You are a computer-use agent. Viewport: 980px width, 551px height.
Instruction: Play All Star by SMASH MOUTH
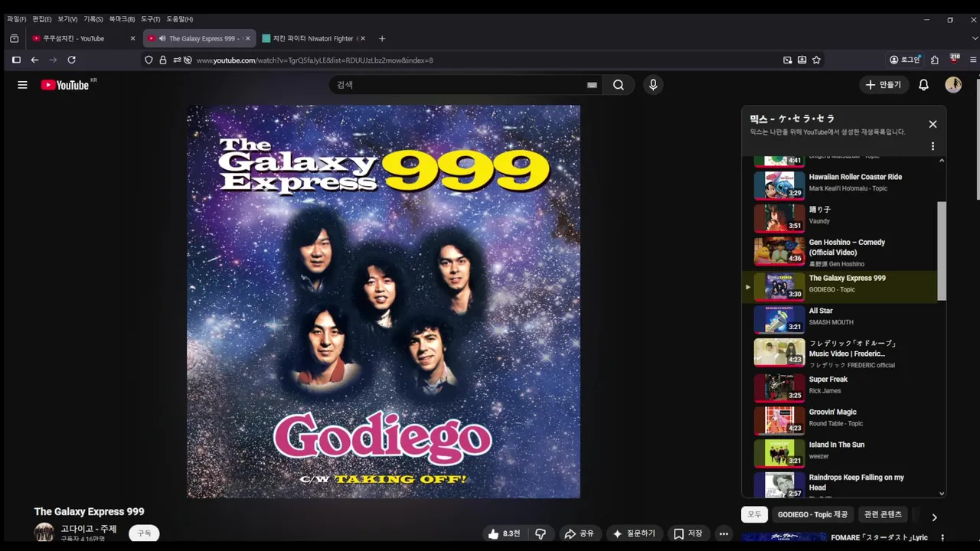pos(840,319)
